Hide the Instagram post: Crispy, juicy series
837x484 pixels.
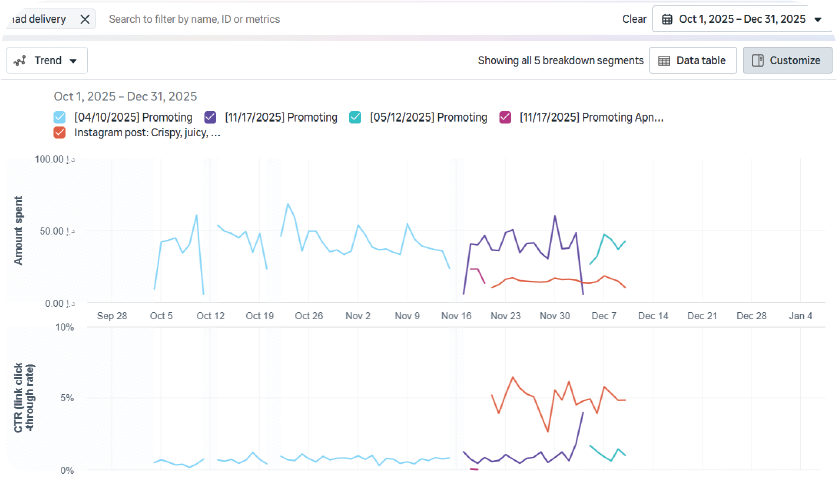[x=60, y=132]
